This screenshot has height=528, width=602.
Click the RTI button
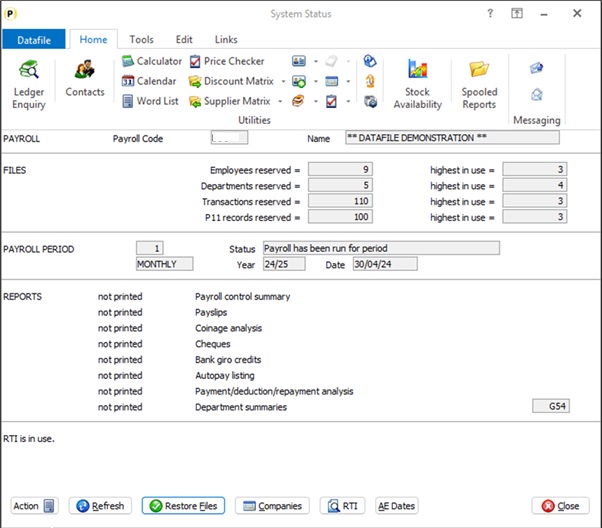(x=342, y=506)
